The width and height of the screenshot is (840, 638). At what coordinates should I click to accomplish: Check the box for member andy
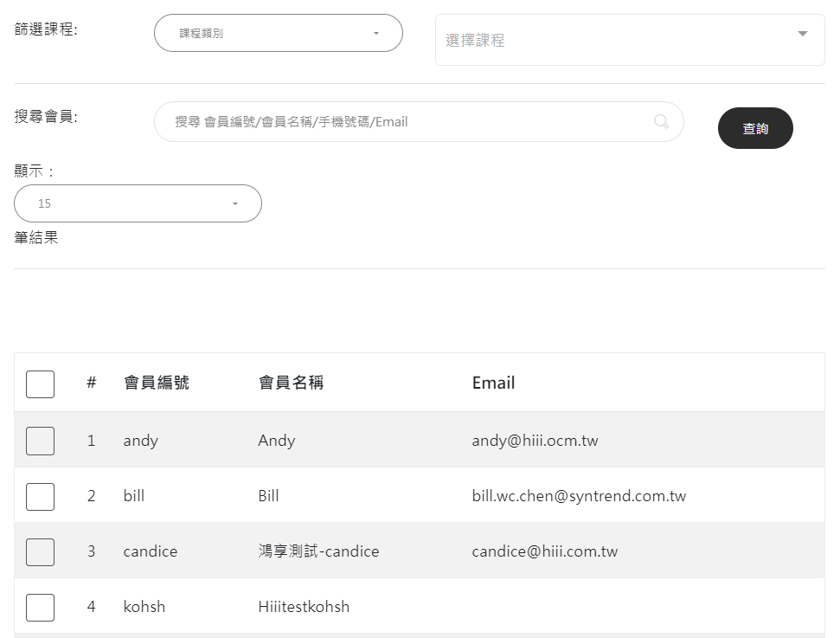pos(40,441)
